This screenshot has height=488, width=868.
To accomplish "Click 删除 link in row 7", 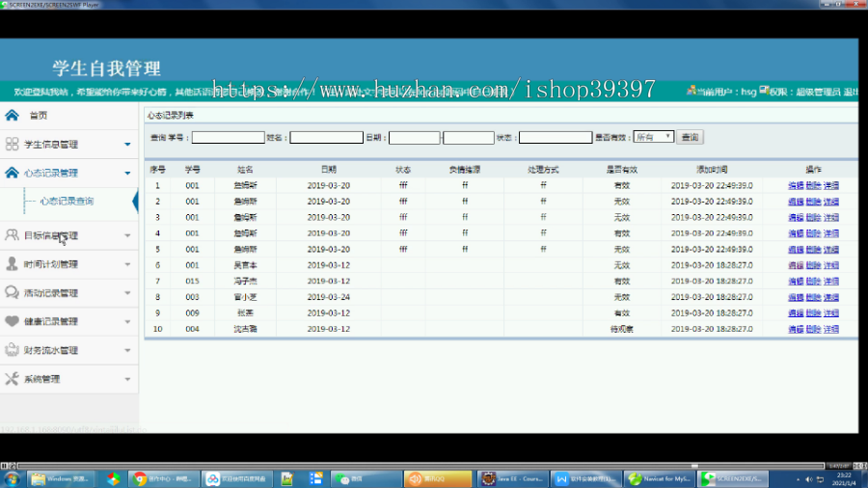I will coord(813,281).
